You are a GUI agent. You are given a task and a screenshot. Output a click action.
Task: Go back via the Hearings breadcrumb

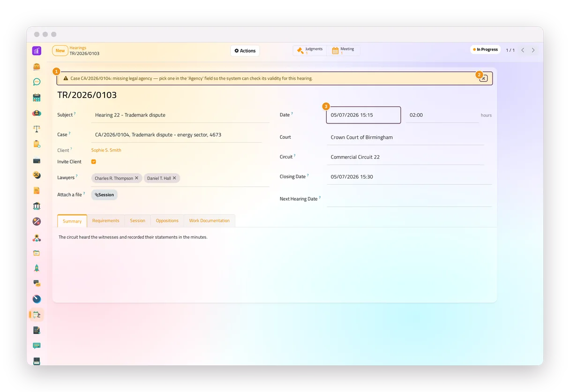pos(78,48)
